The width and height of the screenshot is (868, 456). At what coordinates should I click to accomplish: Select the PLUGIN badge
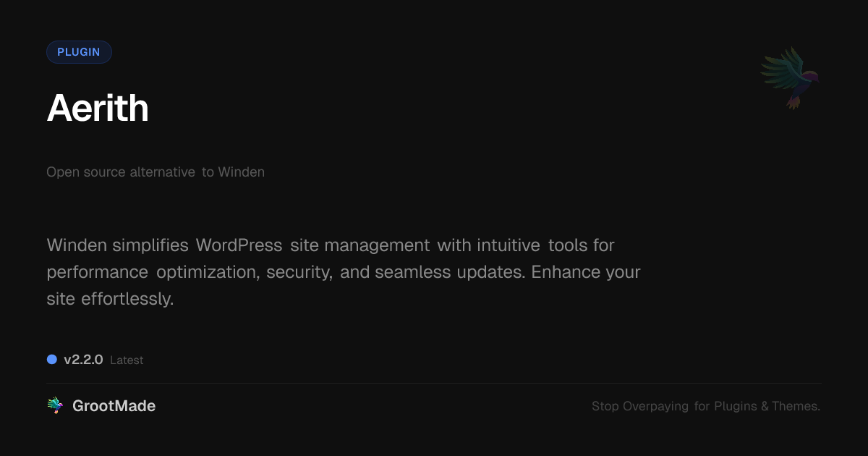click(x=79, y=52)
